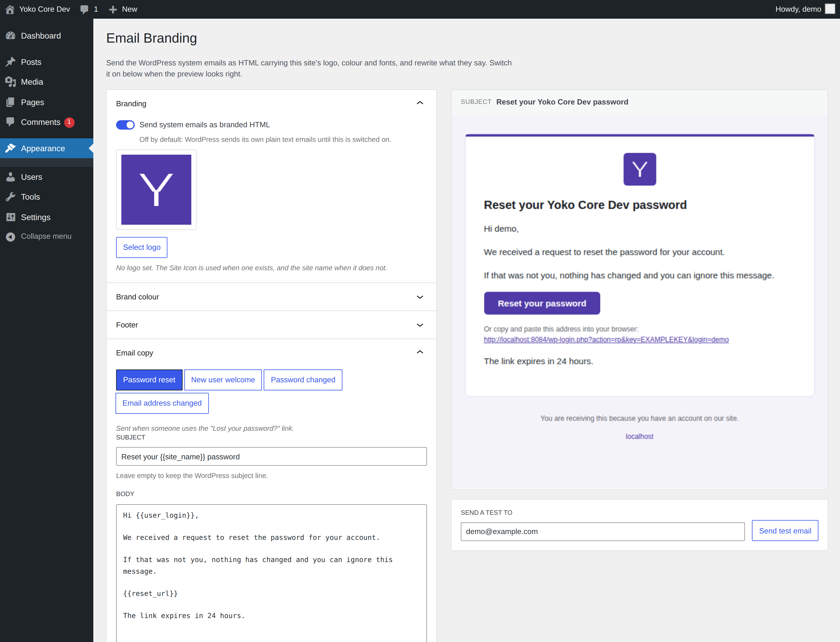This screenshot has width=840, height=642.
Task: Click the 'No logo set' help text
Action: coord(251,268)
